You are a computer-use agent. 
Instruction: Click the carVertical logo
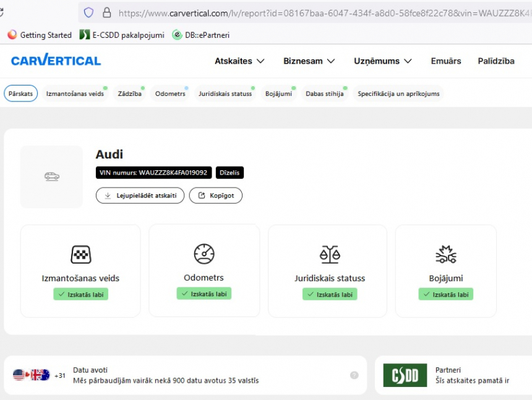(x=56, y=60)
